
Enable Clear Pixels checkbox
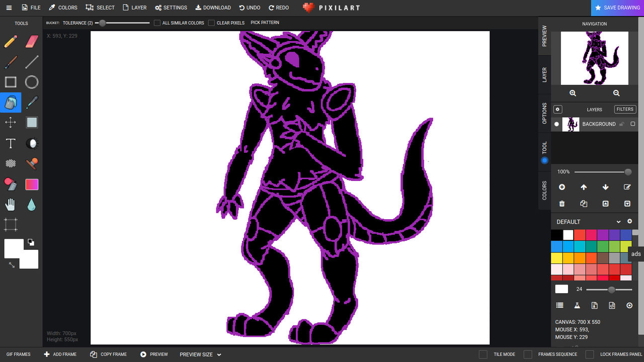click(x=211, y=23)
